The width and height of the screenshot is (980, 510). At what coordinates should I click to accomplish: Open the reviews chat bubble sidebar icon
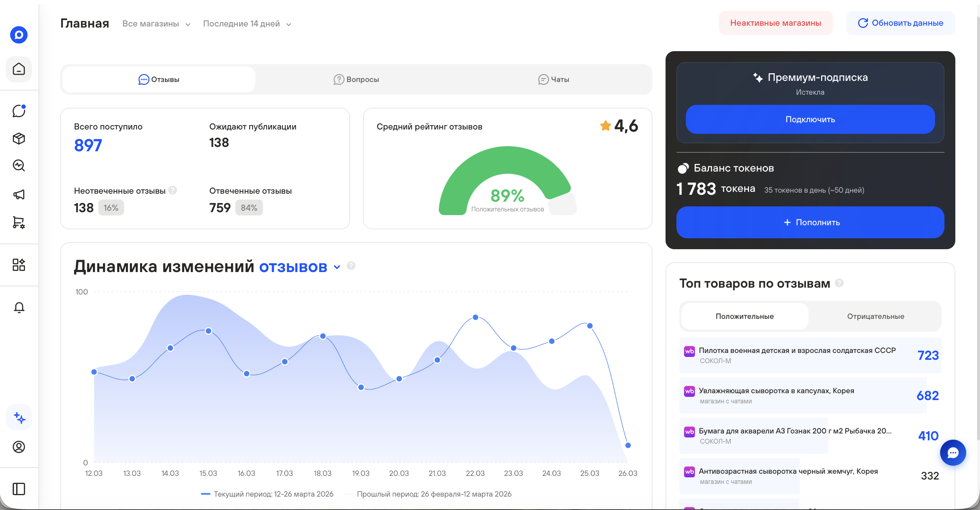(18, 111)
